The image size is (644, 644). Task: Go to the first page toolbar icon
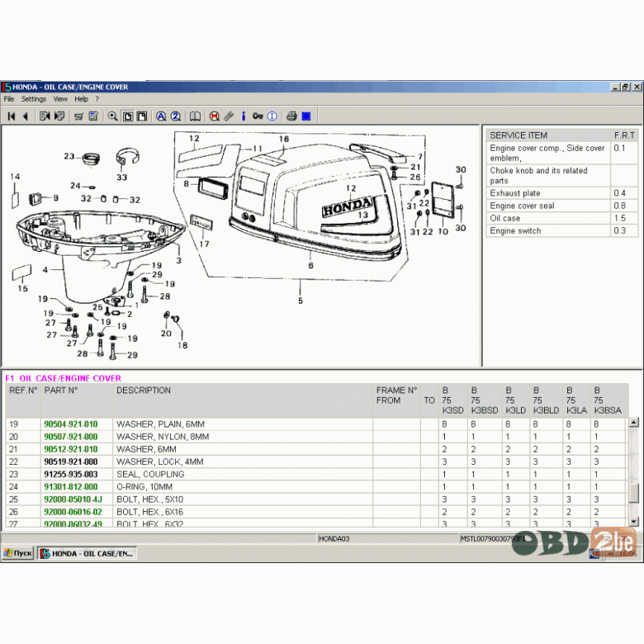pyautogui.click(x=12, y=116)
